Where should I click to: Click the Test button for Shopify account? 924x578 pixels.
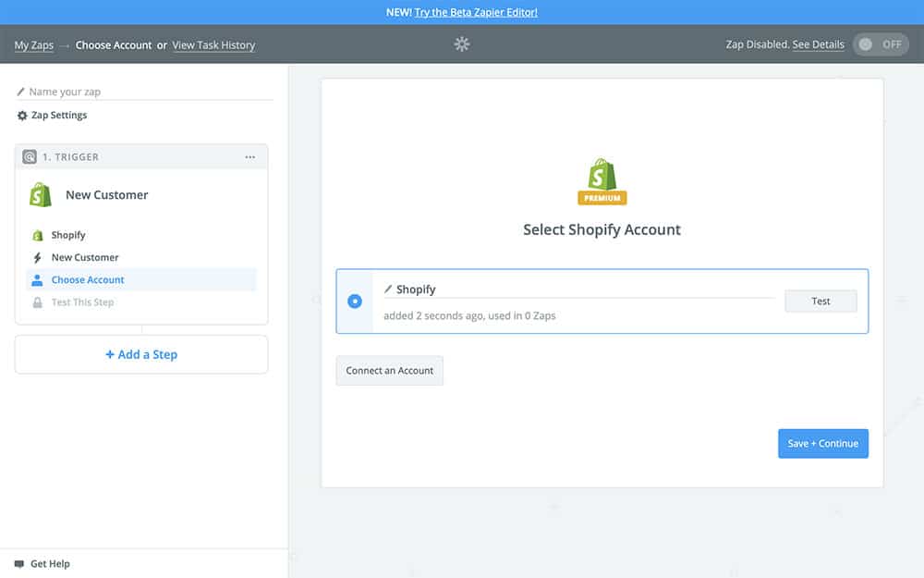click(821, 301)
